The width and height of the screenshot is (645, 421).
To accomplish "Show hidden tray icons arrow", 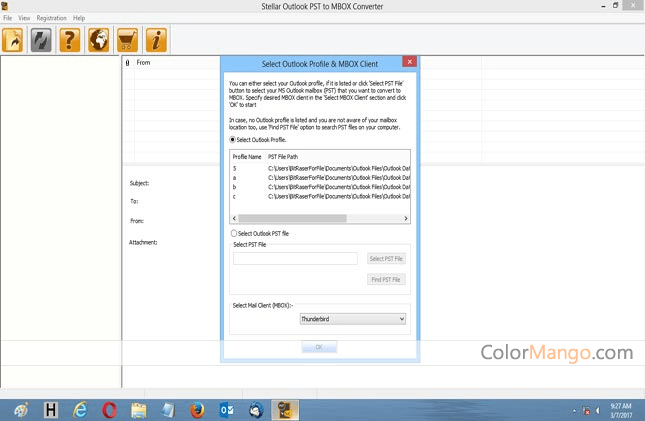I will (574, 411).
